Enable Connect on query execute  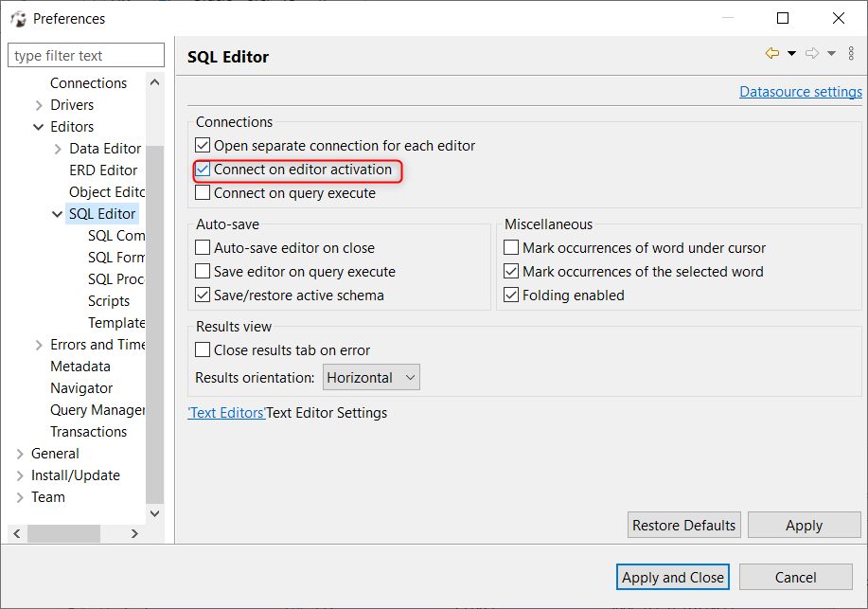tap(203, 193)
